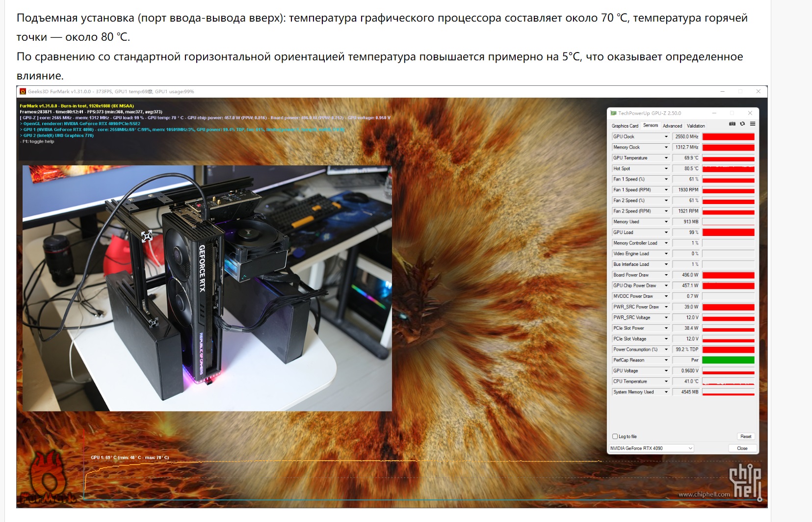Click the FurMark app icon in title bar

tap(23, 91)
